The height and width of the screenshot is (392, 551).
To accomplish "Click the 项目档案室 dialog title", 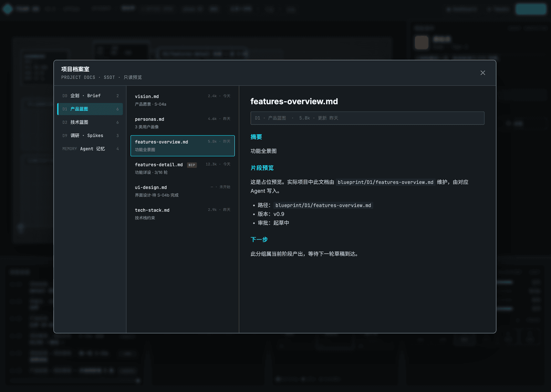I will point(75,69).
